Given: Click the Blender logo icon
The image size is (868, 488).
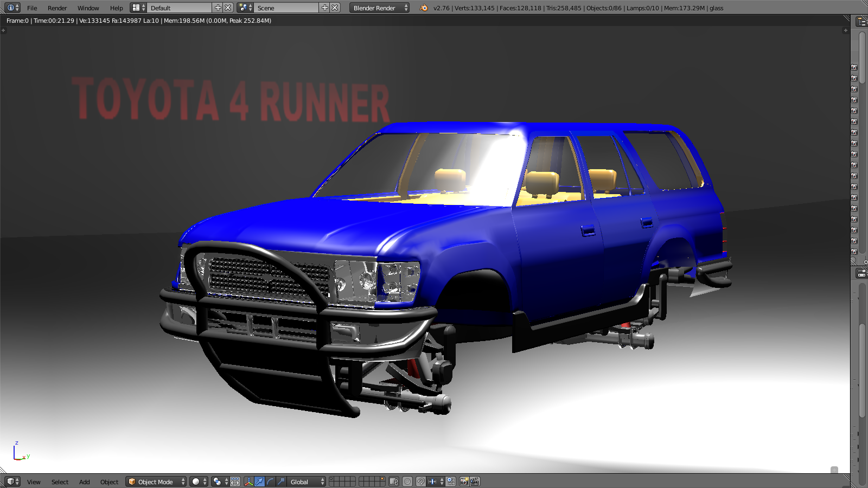Looking at the screenshot, I should coord(424,8).
